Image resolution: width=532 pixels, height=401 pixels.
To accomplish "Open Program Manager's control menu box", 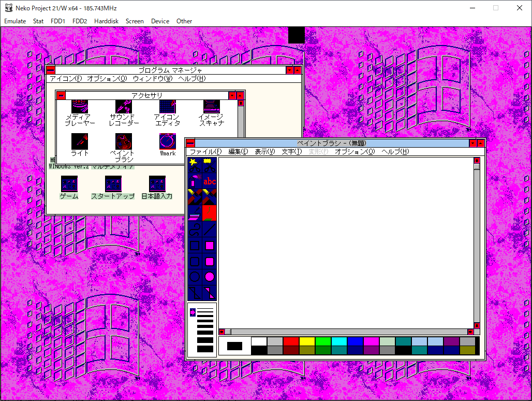I will click(51, 70).
